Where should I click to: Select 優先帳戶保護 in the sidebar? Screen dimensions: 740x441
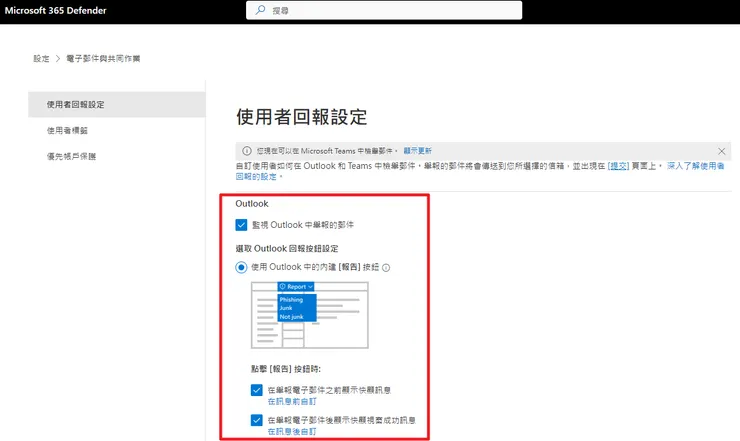(71, 156)
